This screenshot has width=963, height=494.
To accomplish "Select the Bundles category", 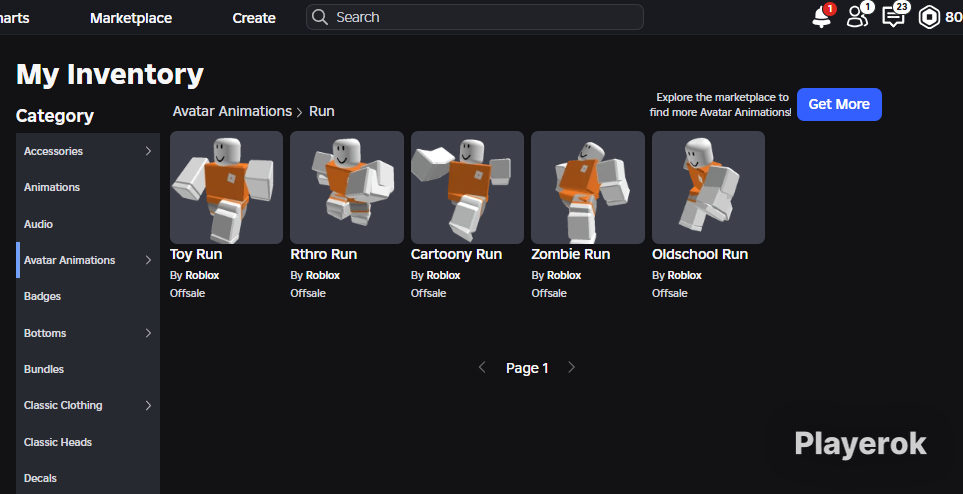I will coord(88,369).
